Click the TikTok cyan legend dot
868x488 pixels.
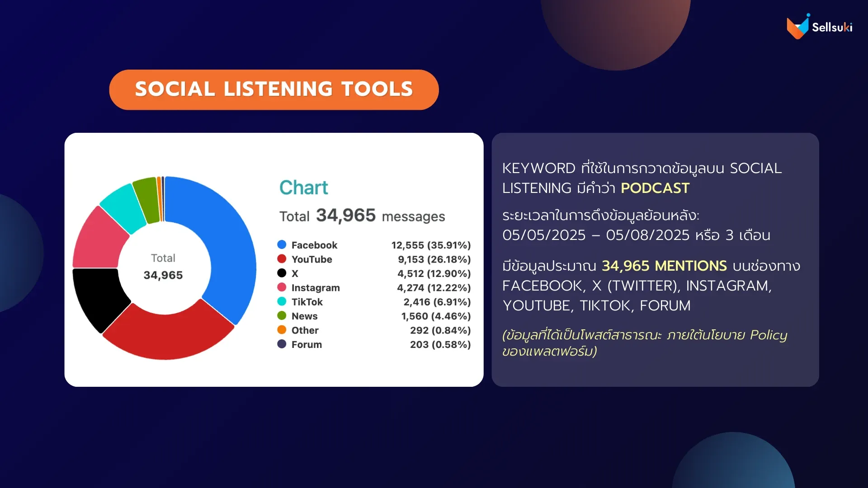pyautogui.click(x=282, y=301)
